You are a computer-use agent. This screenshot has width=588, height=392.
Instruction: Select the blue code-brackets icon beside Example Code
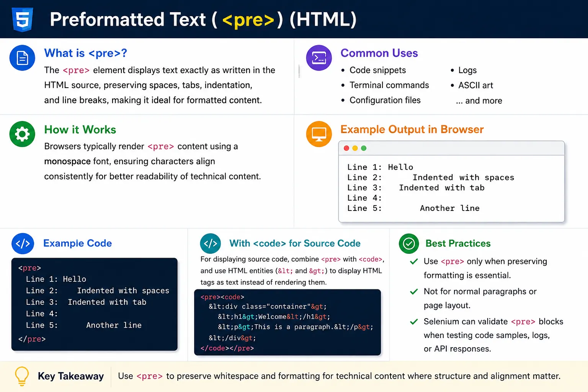23,243
